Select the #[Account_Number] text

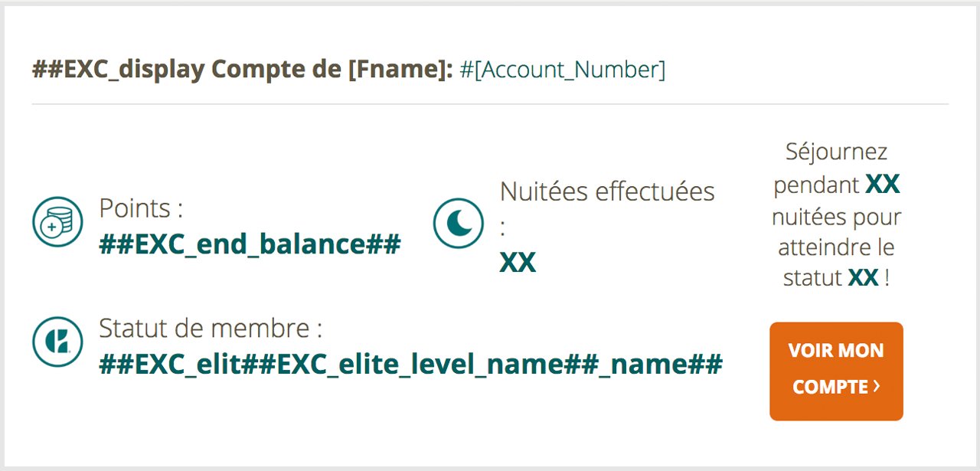click(562, 70)
